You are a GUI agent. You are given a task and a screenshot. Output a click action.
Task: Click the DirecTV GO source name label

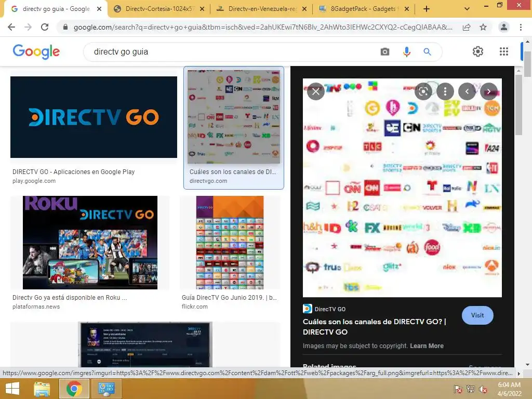coord(330,309)
